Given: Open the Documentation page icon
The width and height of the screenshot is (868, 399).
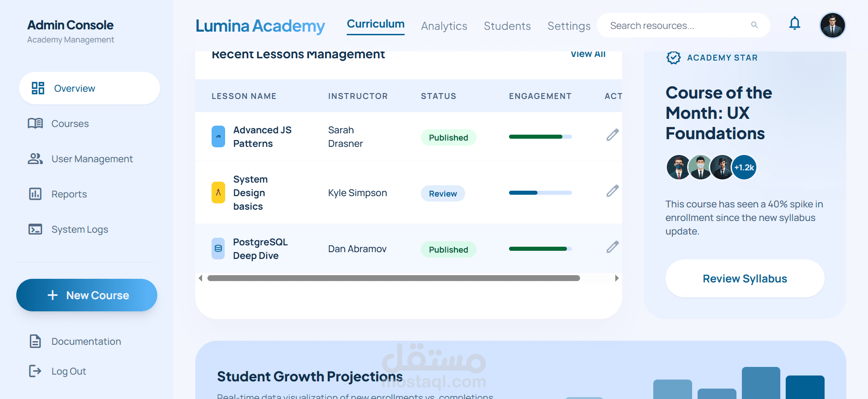Looking at the screenshot, I should 35,342.
